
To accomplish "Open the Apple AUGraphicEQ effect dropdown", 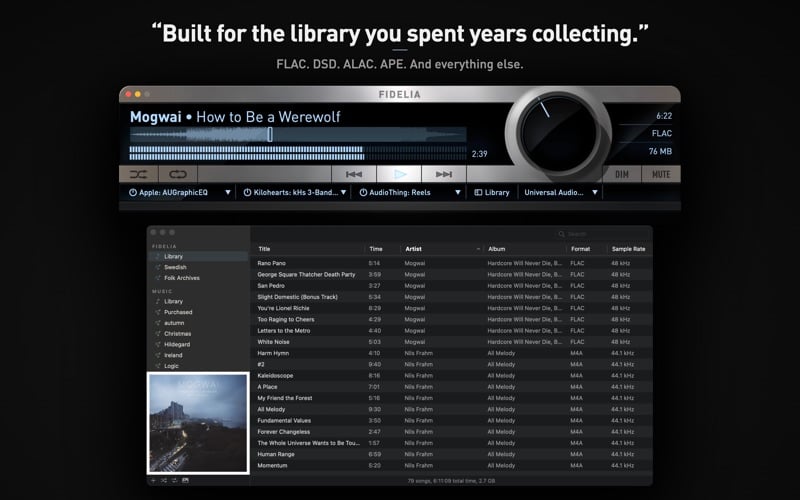I will [x=228, y=192].
